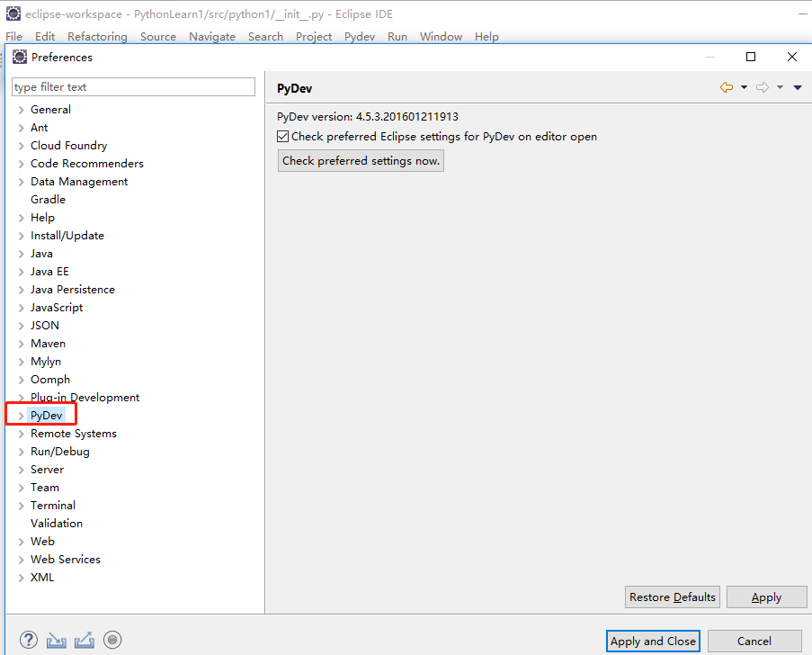Open the Edit menu
Screen dimensions: 812x655
45,36
